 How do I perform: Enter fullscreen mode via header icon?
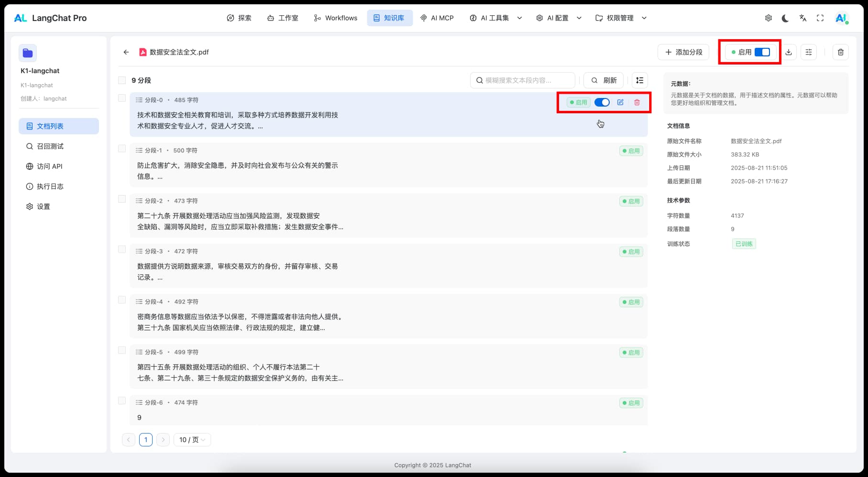[820, 18]
